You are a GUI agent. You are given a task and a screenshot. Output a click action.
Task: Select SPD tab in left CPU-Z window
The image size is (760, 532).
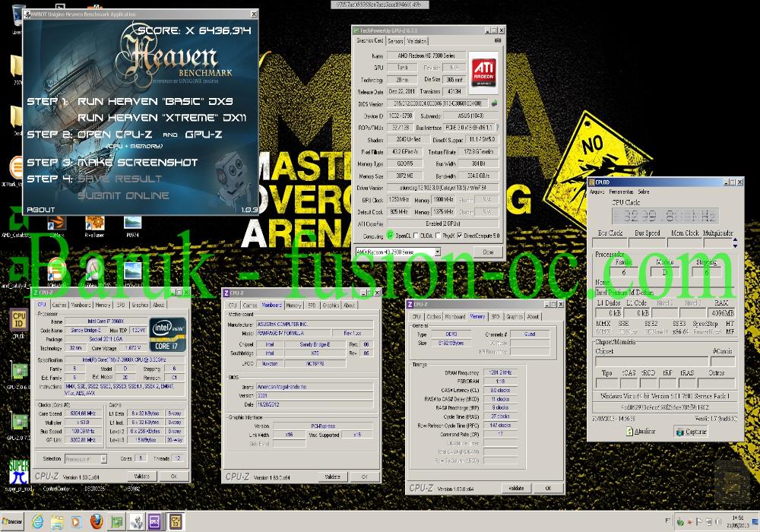[x=121, y=305]
